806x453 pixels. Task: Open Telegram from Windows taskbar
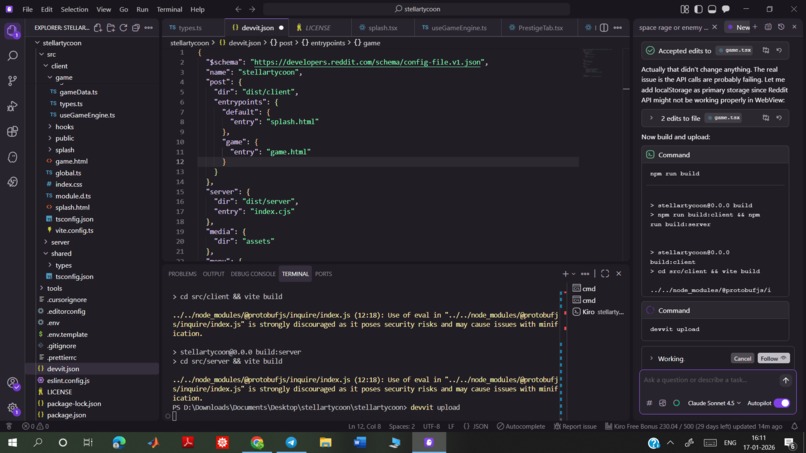point(291,442)
